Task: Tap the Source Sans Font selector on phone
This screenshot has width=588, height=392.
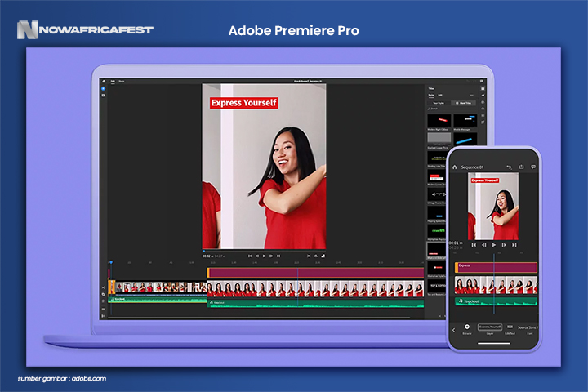Action: (528, 329)
